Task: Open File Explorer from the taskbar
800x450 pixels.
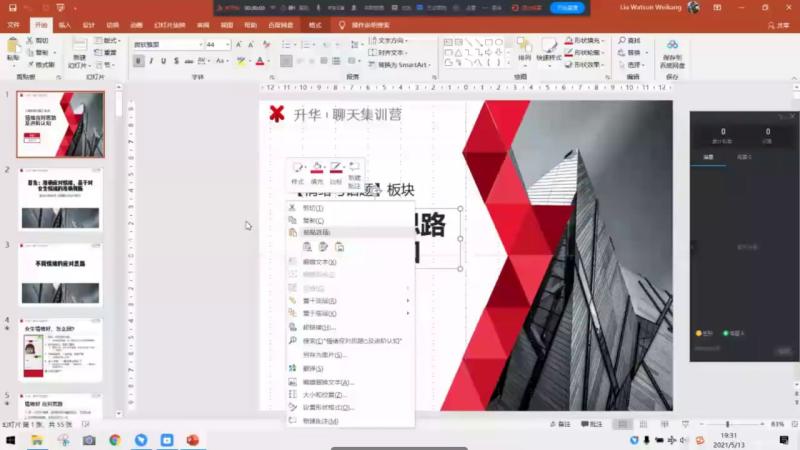Action: (37, 440)
